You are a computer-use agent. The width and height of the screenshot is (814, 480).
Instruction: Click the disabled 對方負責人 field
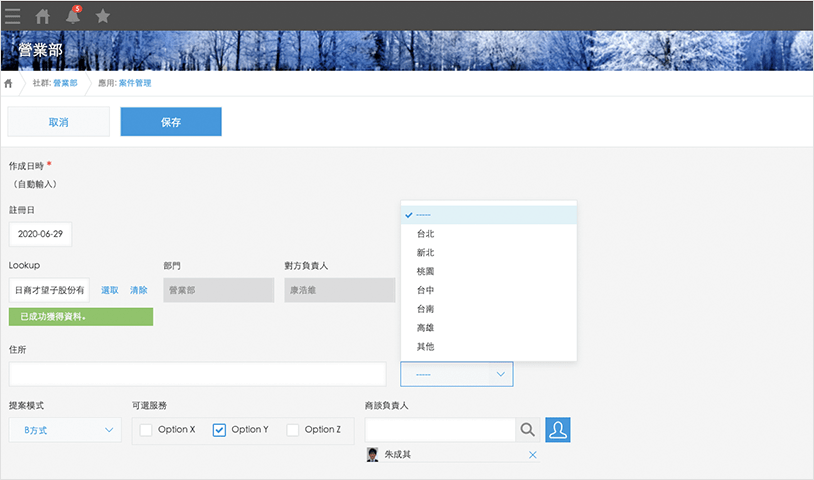click(x=340, y=290)
